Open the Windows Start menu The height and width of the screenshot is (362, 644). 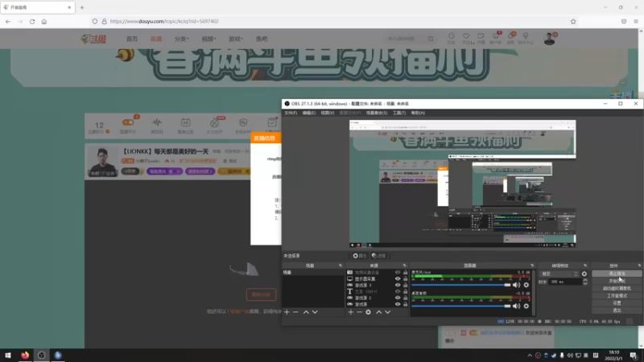[8, 355]
